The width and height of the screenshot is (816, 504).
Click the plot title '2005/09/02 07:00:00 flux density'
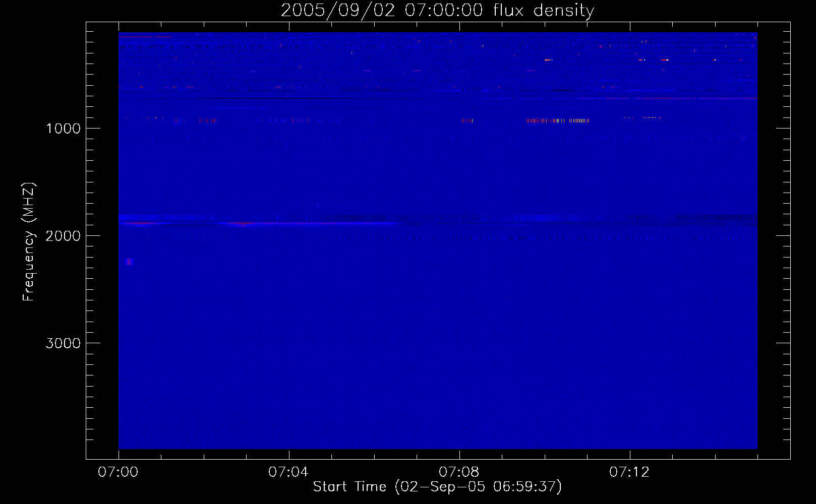437,11
